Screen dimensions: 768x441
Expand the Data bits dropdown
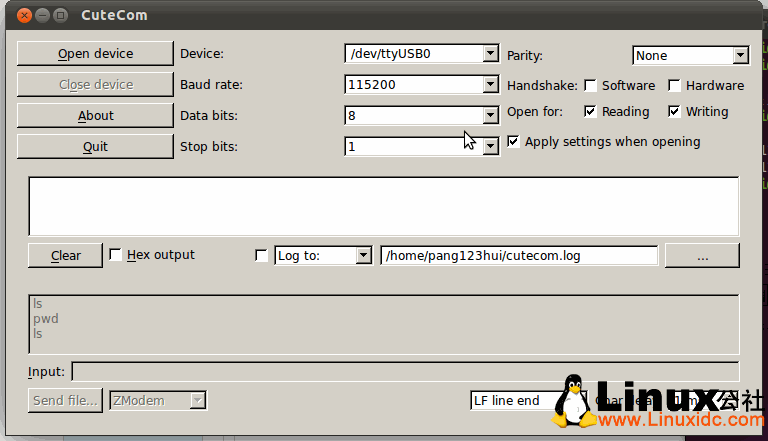coord(490,115)
